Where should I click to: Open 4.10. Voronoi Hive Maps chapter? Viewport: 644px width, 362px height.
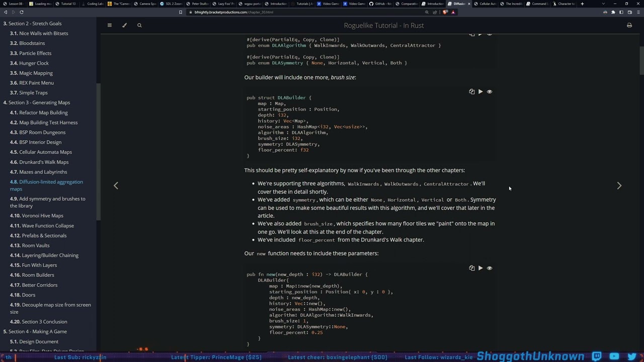37,216
